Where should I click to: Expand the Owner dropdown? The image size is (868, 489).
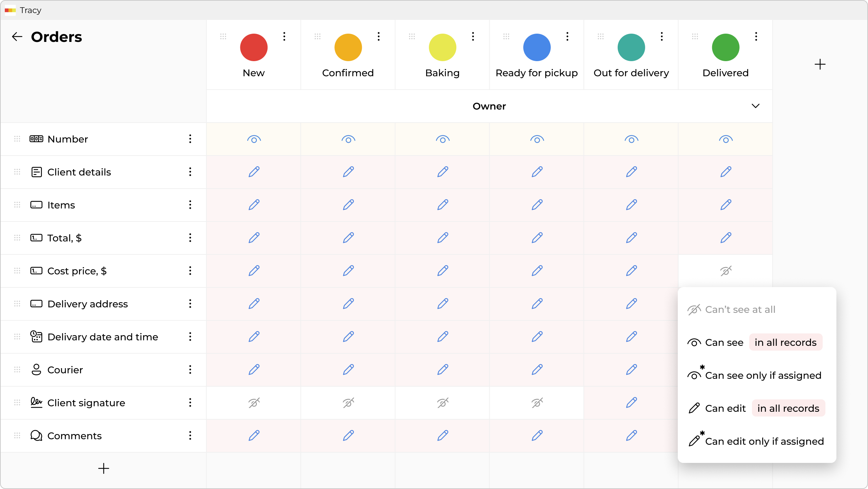click(755, 106)
